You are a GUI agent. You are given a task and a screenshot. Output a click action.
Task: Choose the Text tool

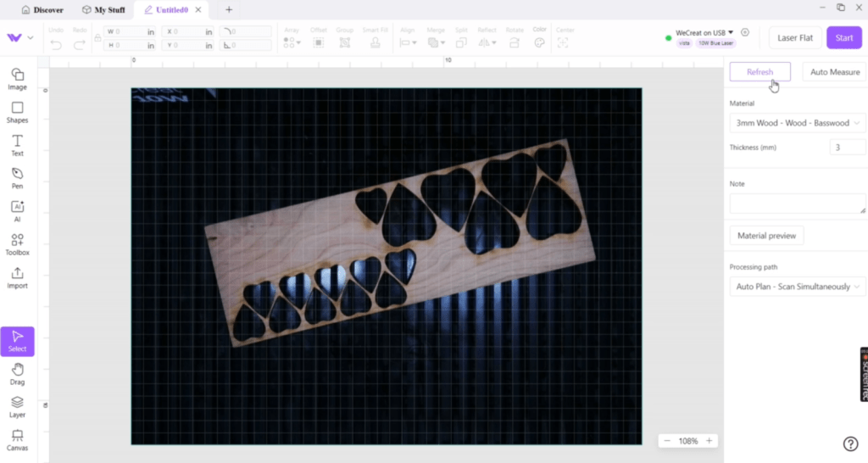coord(17,145)
